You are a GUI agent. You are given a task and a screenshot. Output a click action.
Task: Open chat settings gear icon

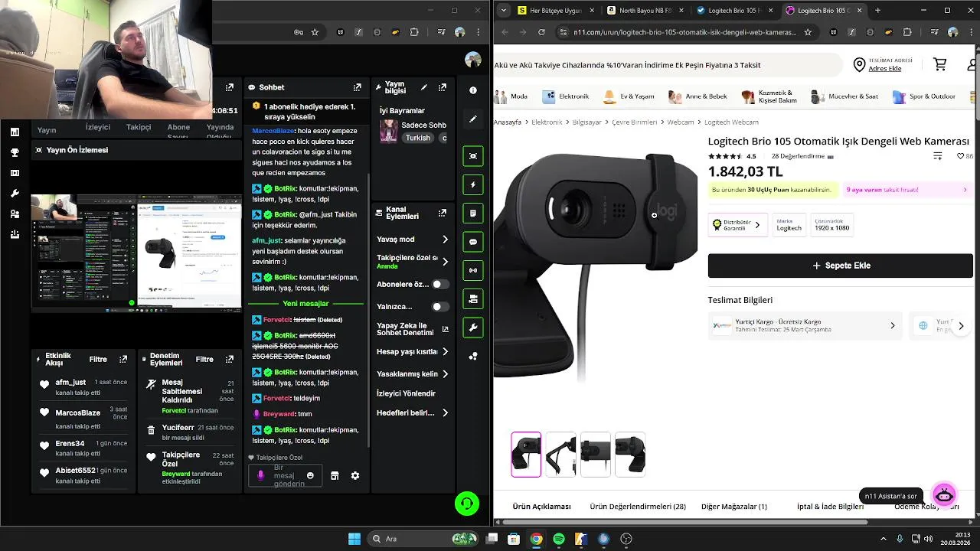pyautogui.click(x=355, y=475)
